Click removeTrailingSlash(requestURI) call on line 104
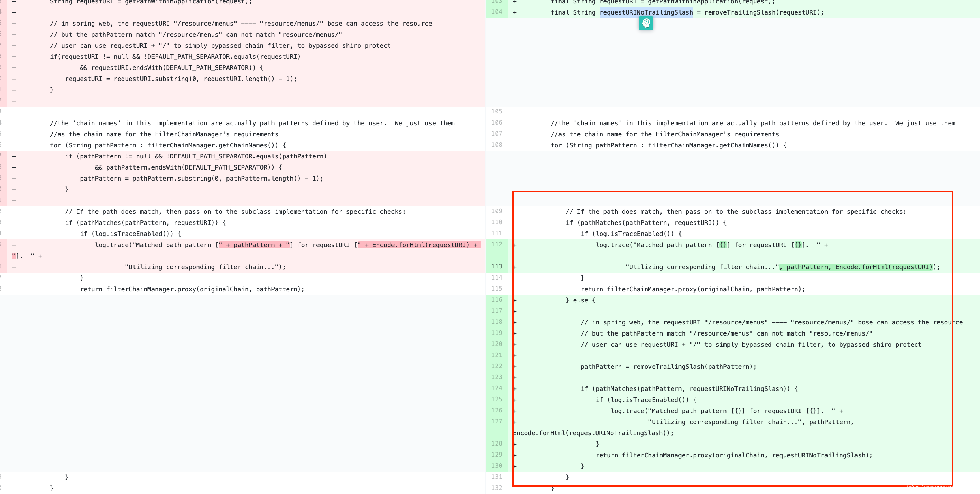 pos(763,12)
